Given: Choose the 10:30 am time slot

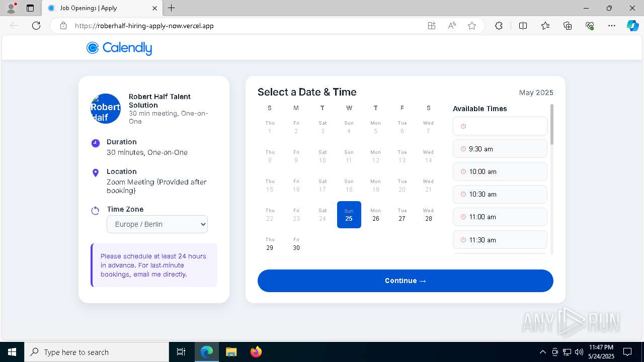Looking at the screenshot, I should coord(500,194).
